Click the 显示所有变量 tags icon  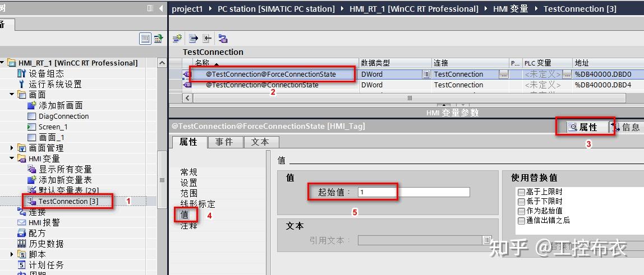31,169
